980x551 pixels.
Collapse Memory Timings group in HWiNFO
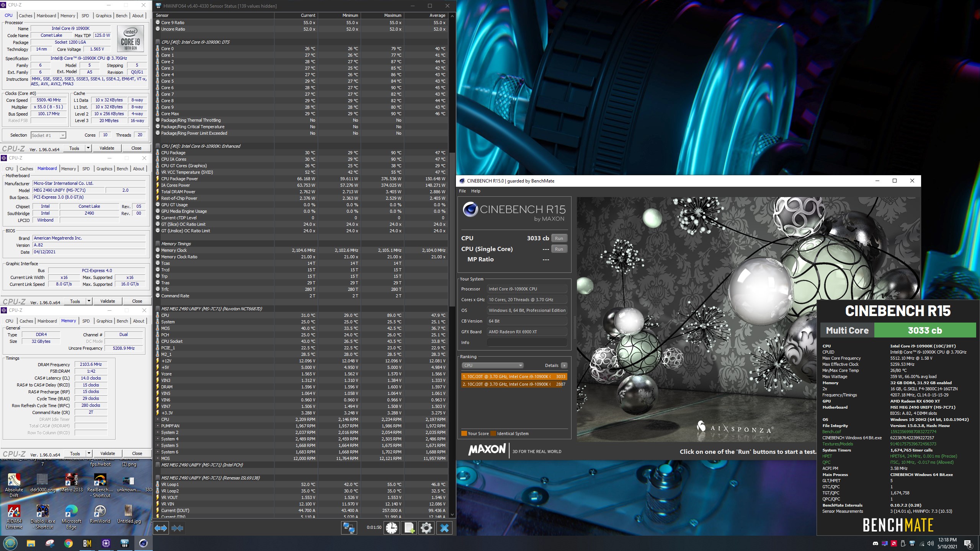158,244
